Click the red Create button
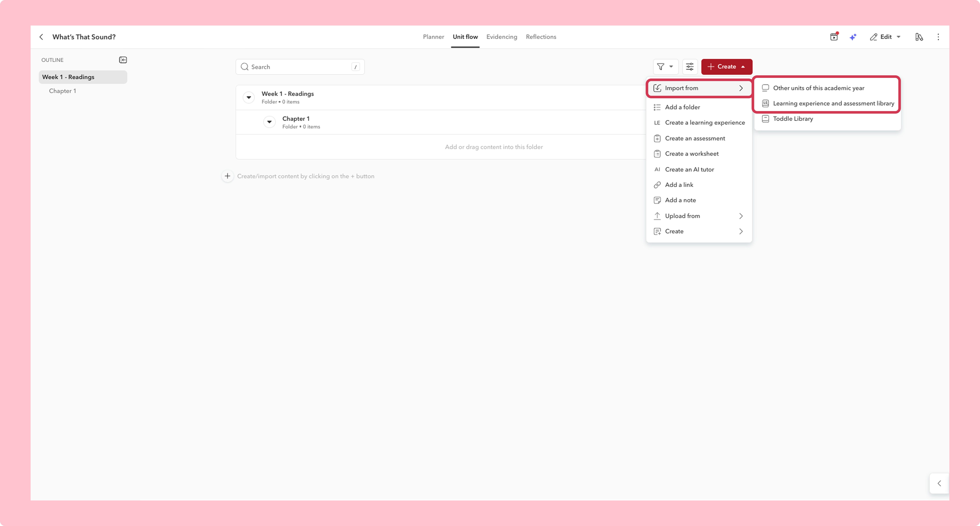 coord(727,67)
